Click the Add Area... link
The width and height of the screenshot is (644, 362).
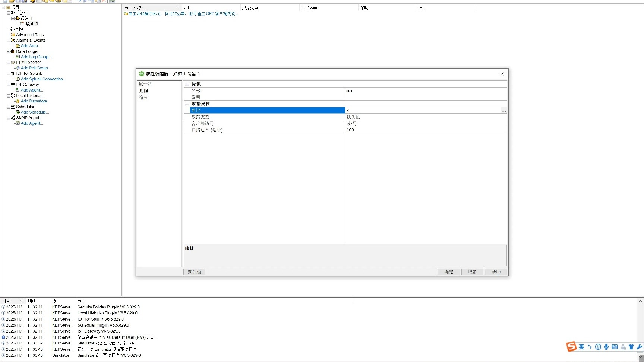pos(31,46)
